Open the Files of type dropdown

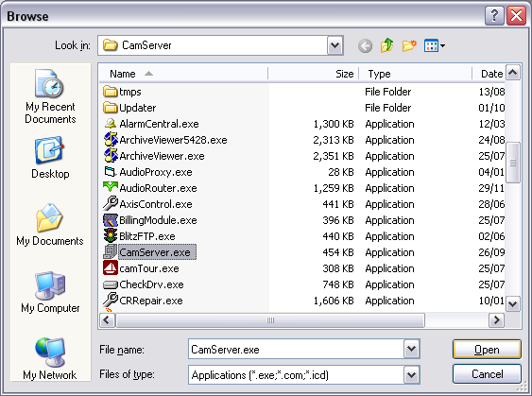pos(411,374)
